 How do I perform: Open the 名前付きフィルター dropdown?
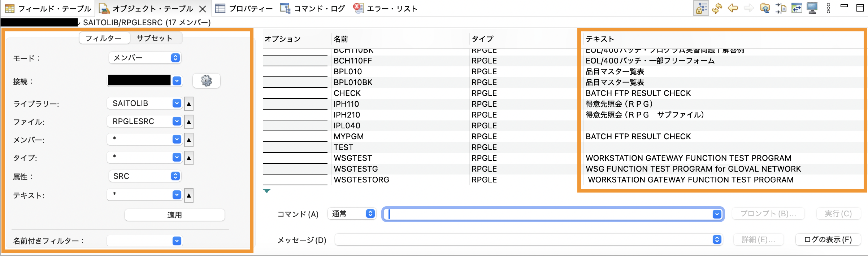pos(177,241)
